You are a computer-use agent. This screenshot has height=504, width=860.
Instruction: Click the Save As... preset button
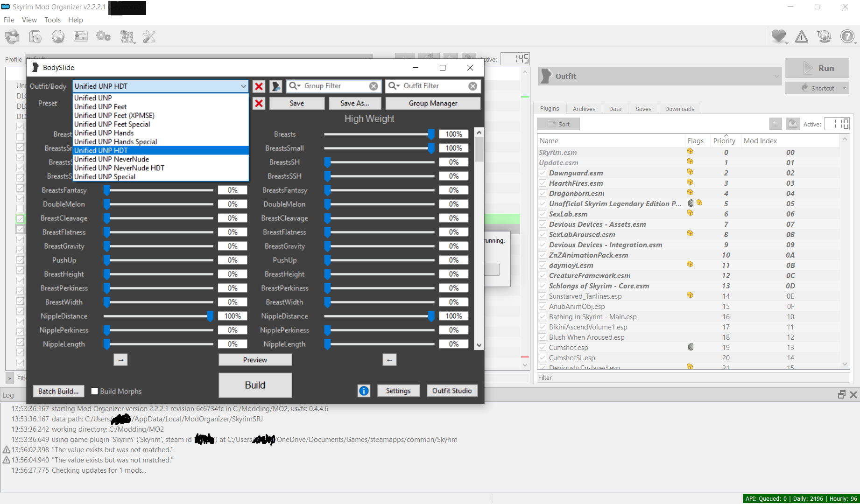(355, 103)
